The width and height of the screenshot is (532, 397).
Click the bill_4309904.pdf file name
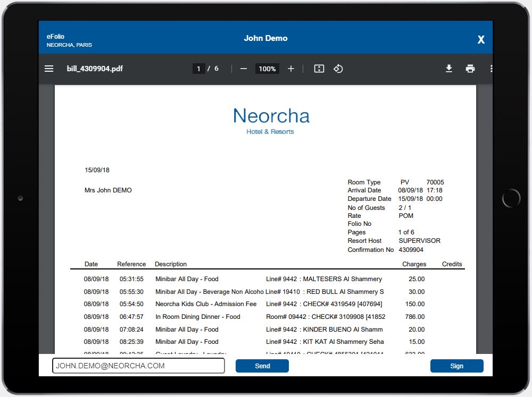[95, 69]
